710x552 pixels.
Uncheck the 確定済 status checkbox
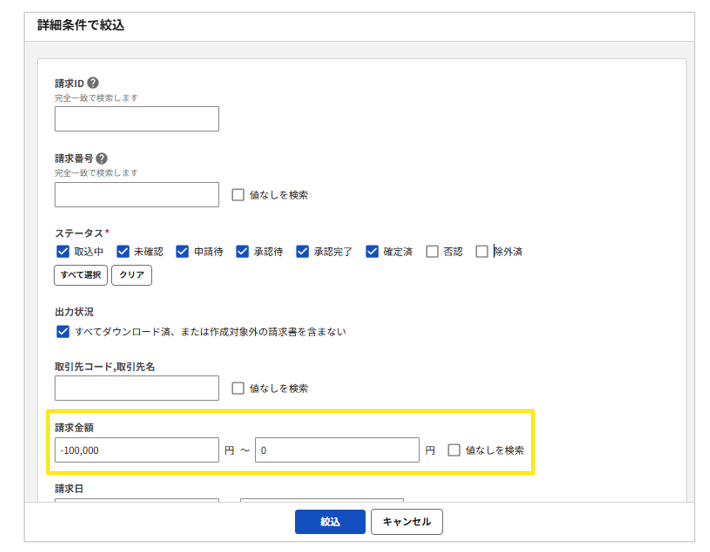373,252
